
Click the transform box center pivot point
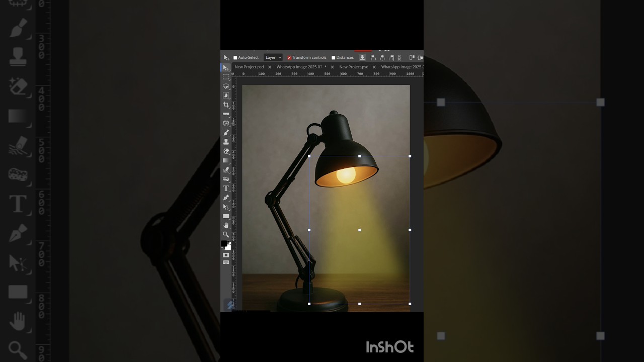tap(359, 230)
